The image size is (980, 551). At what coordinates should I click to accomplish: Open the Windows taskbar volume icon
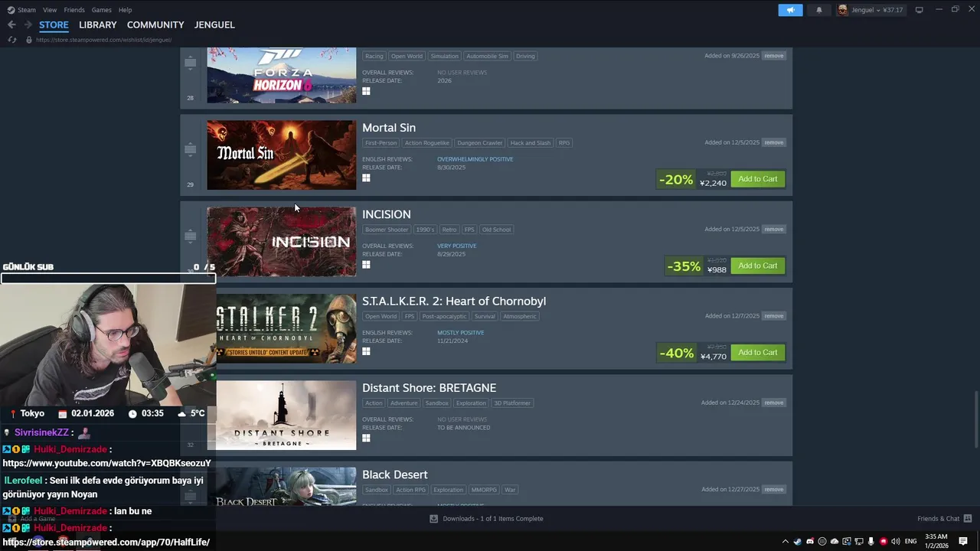click(x=895, y=542)
